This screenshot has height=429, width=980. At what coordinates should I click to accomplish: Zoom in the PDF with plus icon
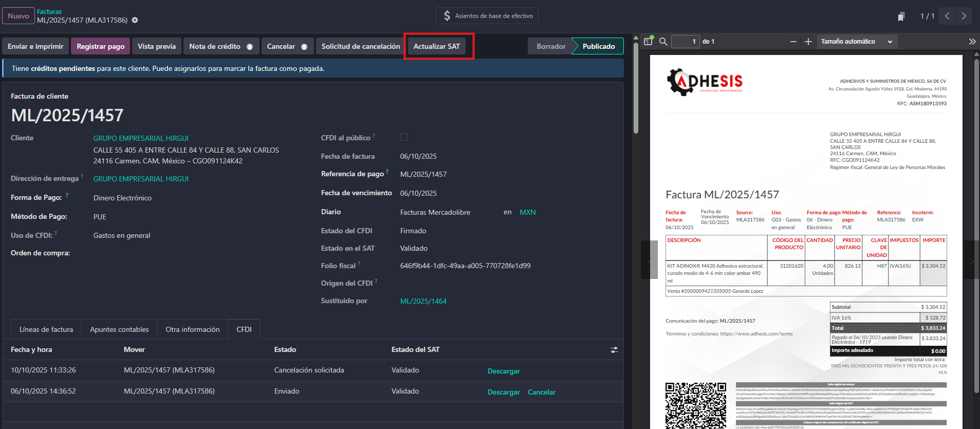808,42
